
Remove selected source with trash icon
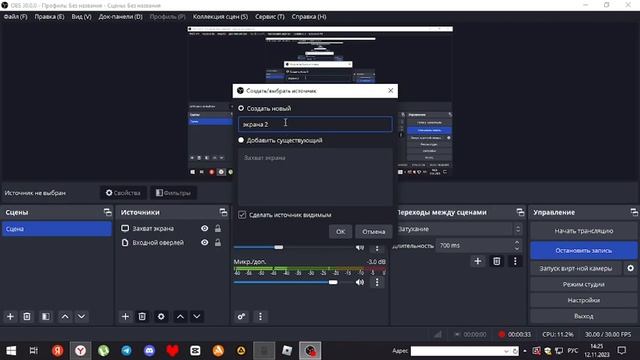tap(142, 316)
